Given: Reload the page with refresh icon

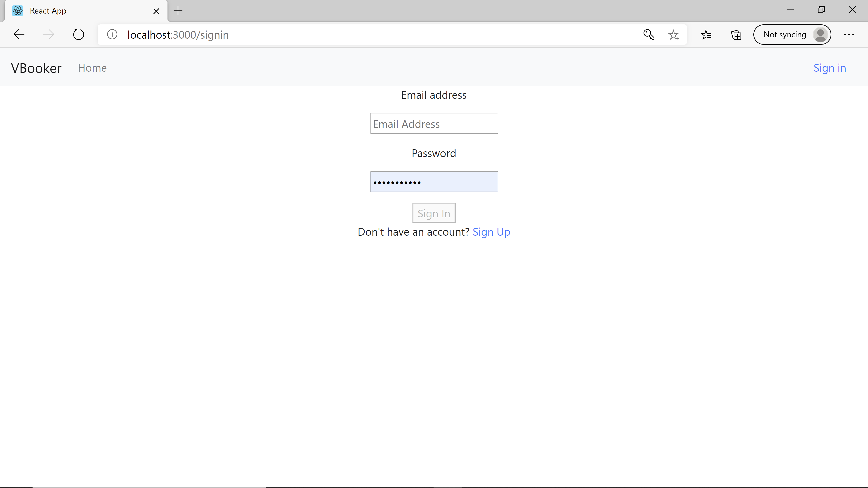Looking at the screenshot, I should (78, 34).
